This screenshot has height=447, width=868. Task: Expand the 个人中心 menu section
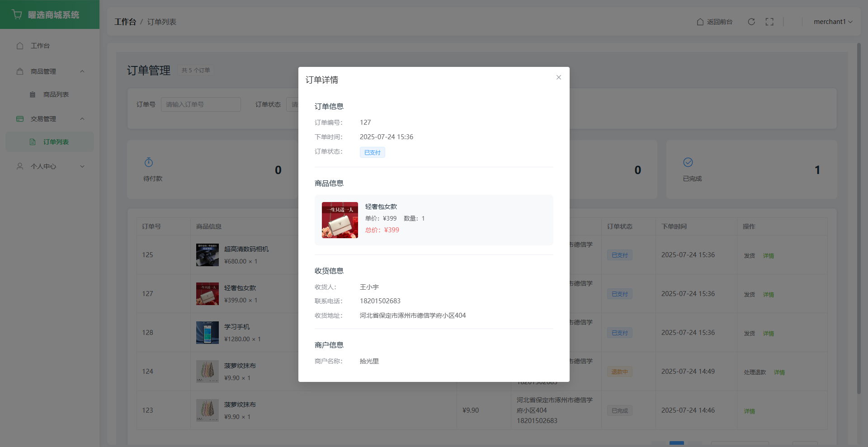pos(82,166)
